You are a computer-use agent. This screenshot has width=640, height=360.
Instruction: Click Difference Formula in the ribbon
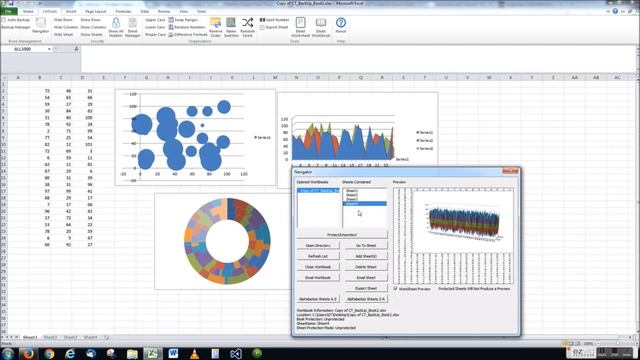(x=188, y=35)
